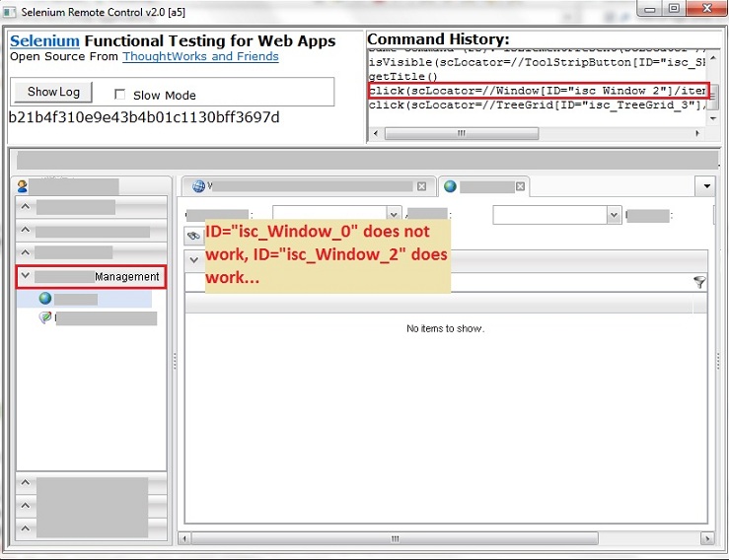
Task: Click the Show Log button
Action: click(52, 92)
